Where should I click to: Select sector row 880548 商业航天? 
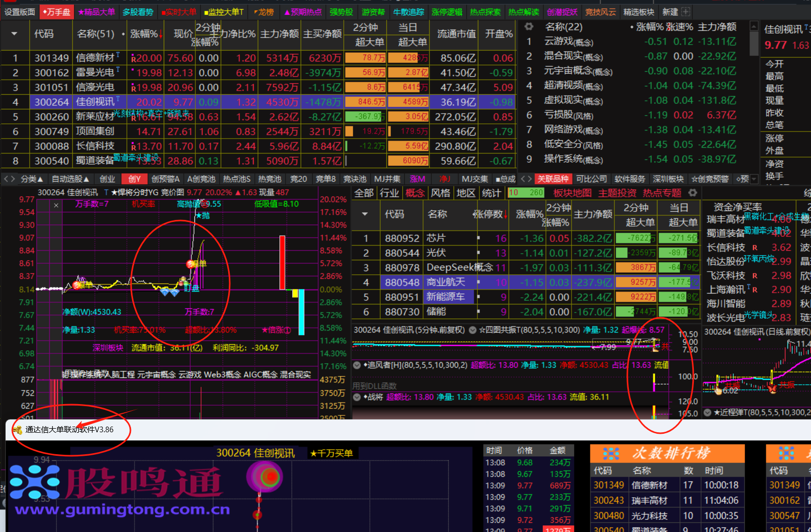tap(526, 282)
